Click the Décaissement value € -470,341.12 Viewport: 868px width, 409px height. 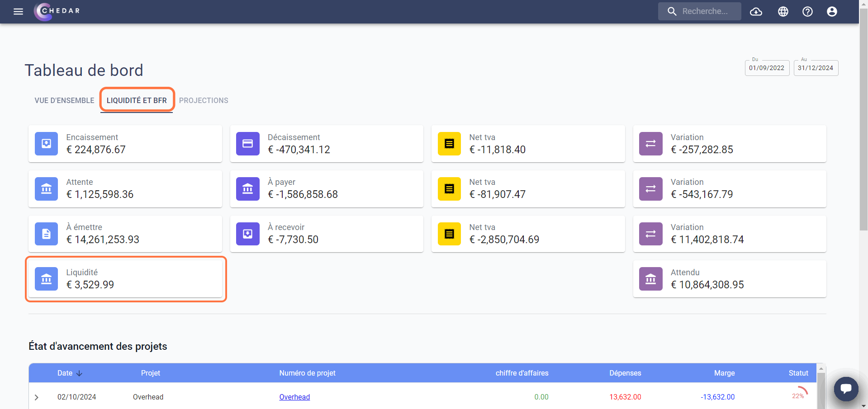click(x=299, y=150)
